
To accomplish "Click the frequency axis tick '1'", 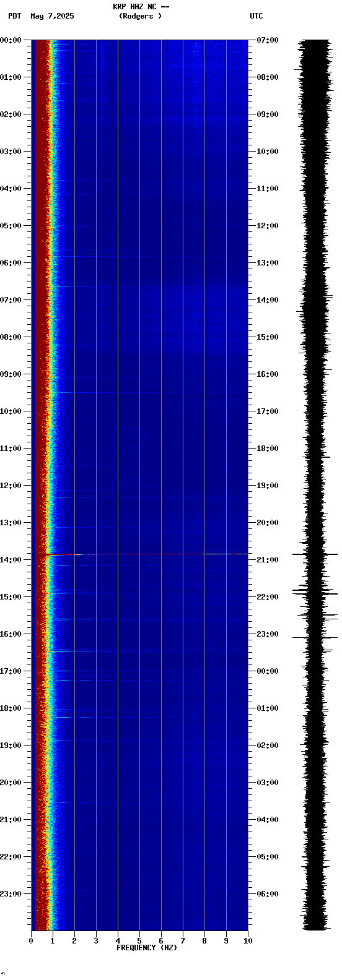I will click(53, 941).
